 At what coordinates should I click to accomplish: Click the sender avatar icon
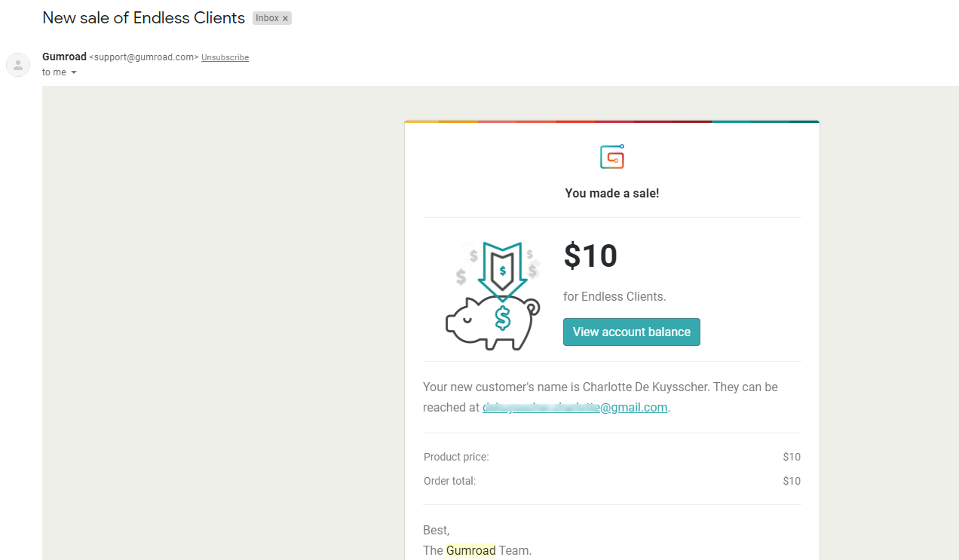click(x=18, y=65)
